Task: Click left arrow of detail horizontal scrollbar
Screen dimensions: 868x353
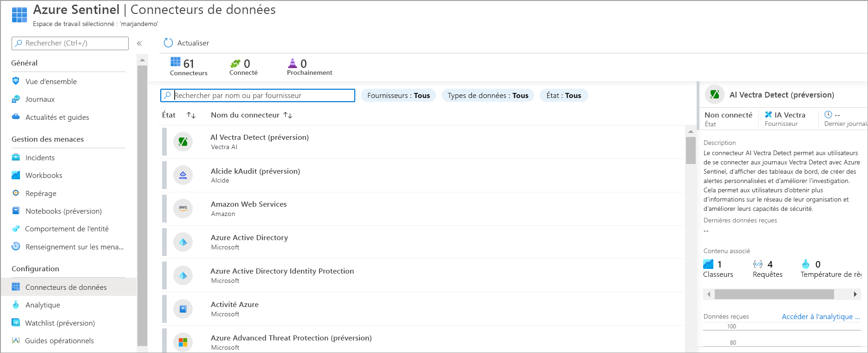Action: tap(709, 294)
